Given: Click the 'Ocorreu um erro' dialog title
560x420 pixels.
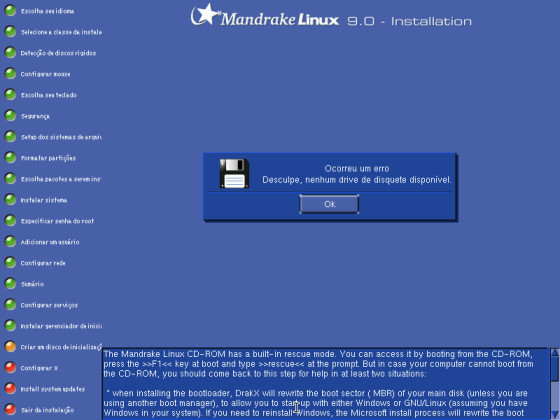Looking at the screenshot, I should [357, 169].
